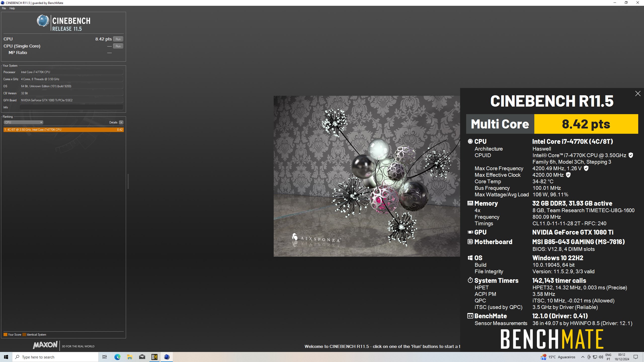This screenshot has height=362, width=644.
Task: Open the notification center
Action: pos(636,357)
